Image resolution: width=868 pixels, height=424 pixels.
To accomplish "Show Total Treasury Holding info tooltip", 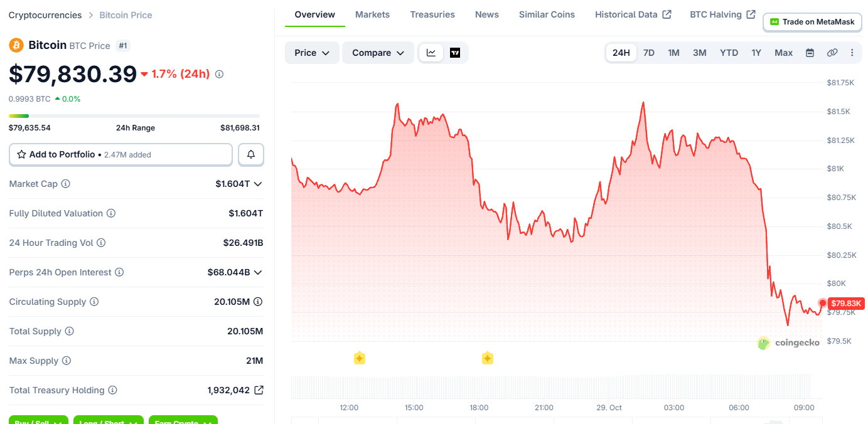I will coord(112,390).
